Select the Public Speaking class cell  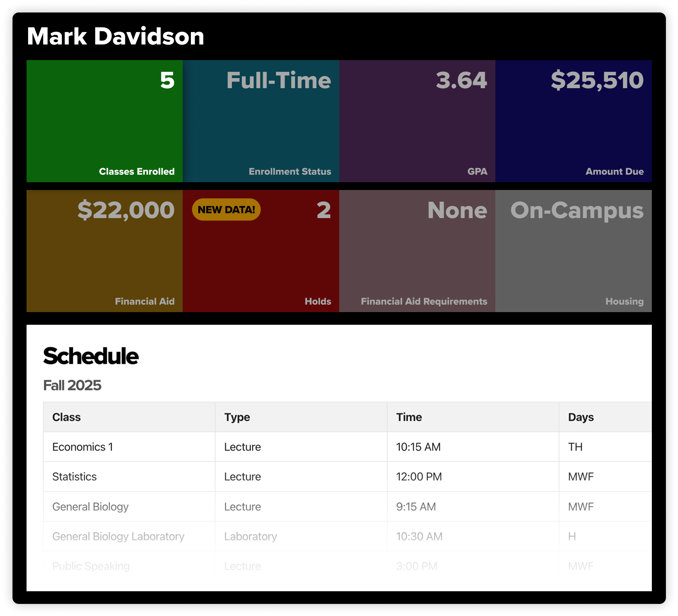click(x=129, y=566)
